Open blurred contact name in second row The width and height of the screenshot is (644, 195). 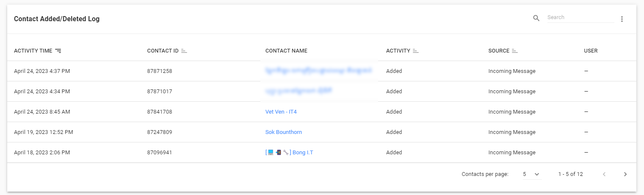click(299, 91)
